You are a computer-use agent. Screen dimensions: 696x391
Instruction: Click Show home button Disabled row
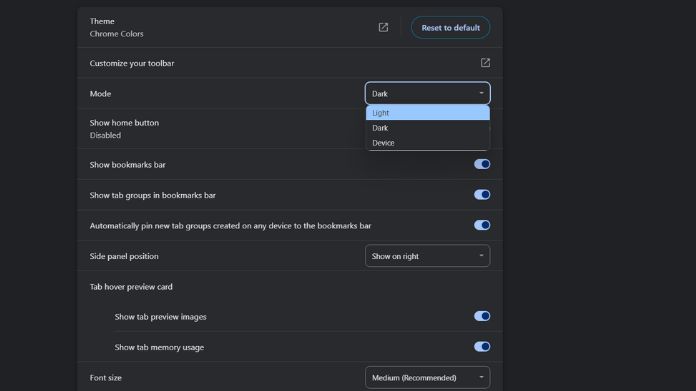(x=290, y=129)
